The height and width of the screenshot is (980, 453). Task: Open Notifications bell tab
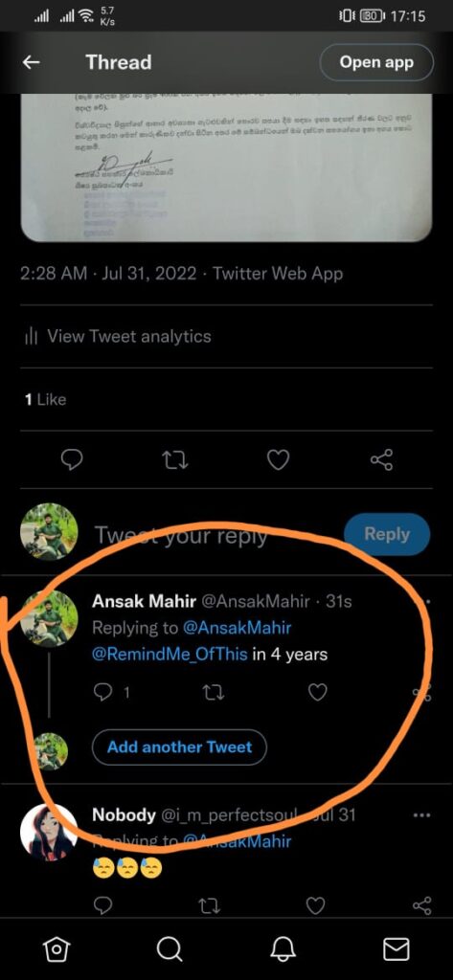(x=283, y=949)
